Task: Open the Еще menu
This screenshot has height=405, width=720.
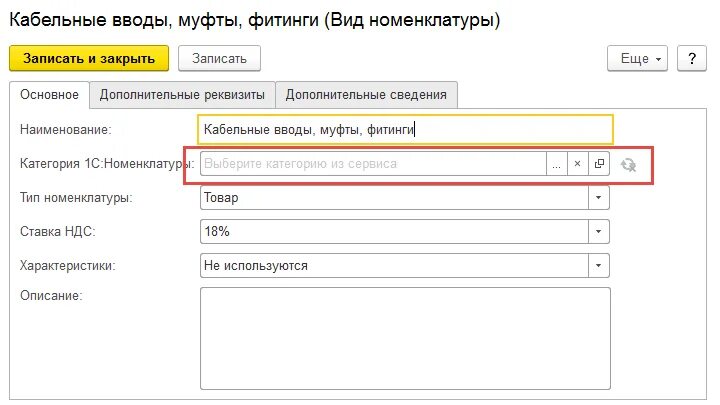Action: pyautogui.click(x=637, y=58)
